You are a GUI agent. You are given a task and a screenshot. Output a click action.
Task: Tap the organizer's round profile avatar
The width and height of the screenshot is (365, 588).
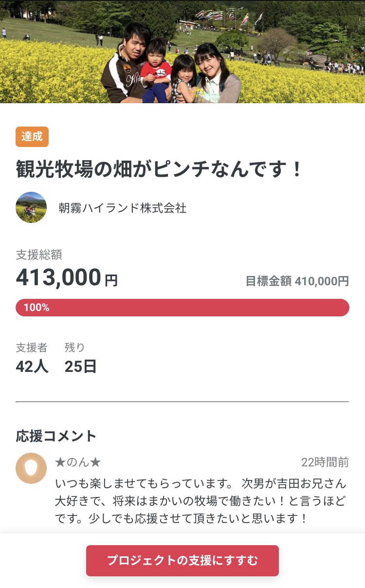(x=31, y=207)
